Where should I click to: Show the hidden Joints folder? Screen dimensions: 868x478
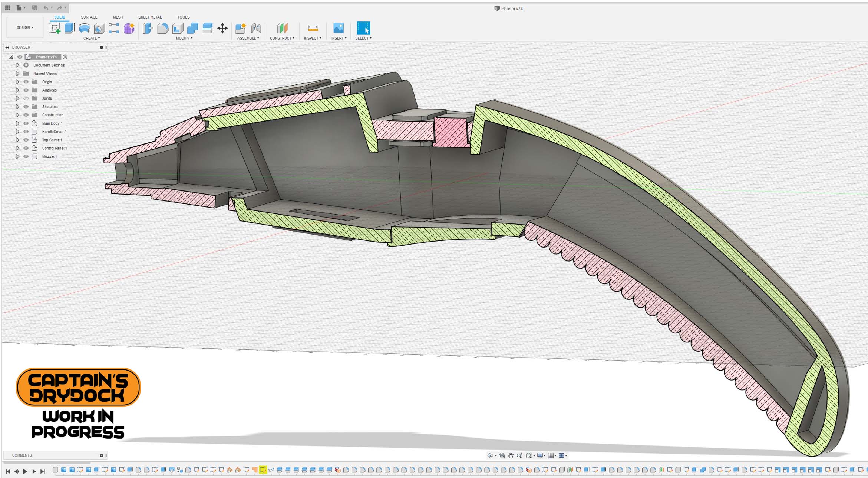click(x=26, y=99)
